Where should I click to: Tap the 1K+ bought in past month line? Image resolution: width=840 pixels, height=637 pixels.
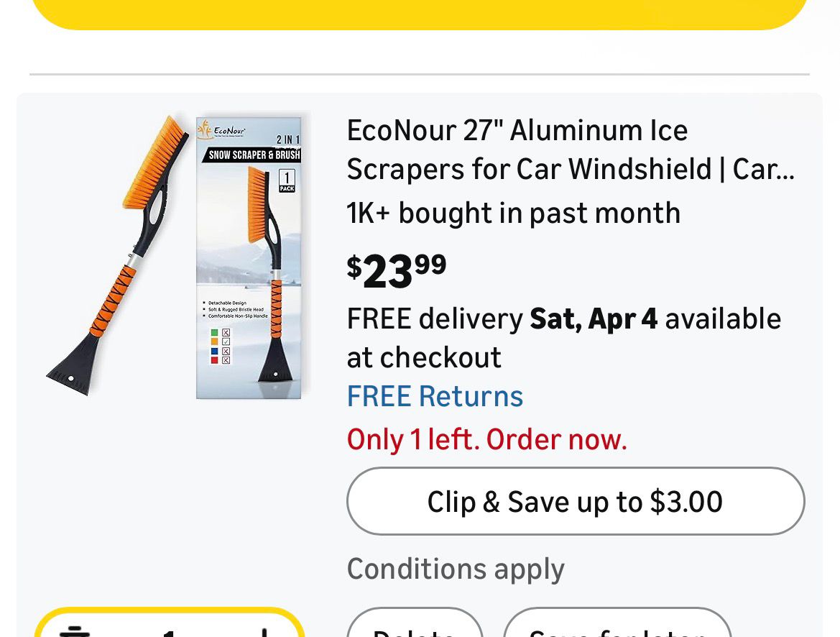pyautogui.click(x=513, y=213)
